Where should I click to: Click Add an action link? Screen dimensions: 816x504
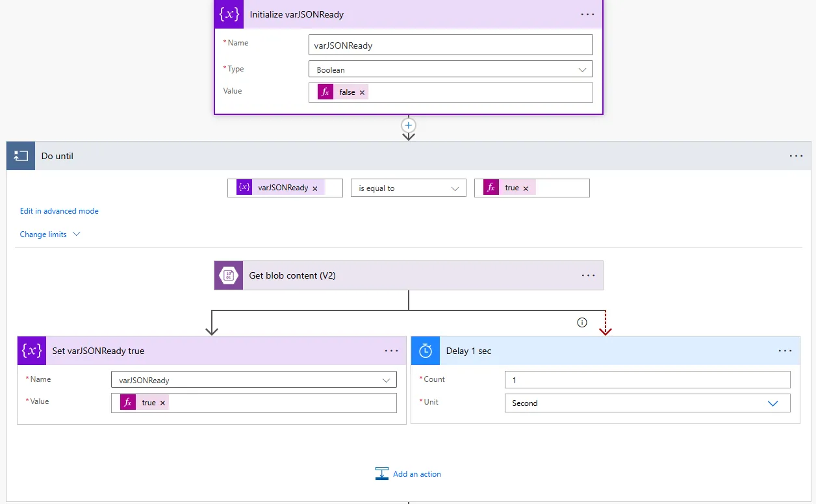tap(417, 474)
